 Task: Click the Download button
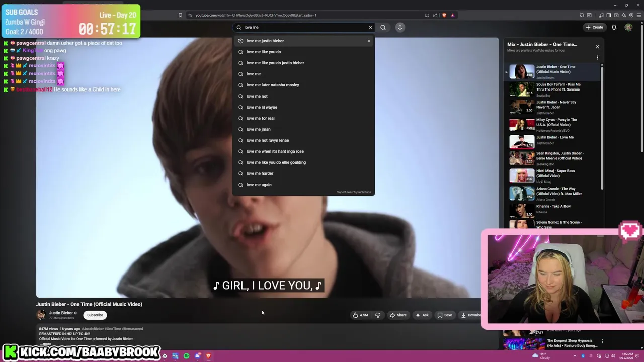470,315
